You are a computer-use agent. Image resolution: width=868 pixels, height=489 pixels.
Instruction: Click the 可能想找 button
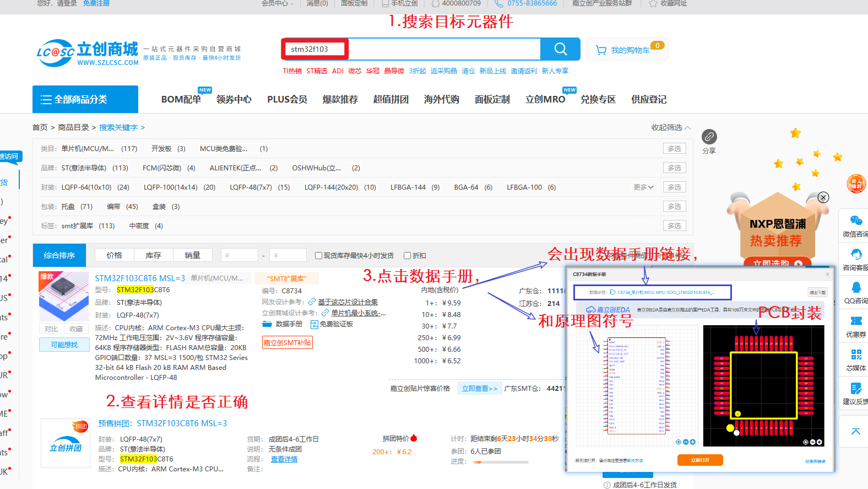[x=64, y=345]
